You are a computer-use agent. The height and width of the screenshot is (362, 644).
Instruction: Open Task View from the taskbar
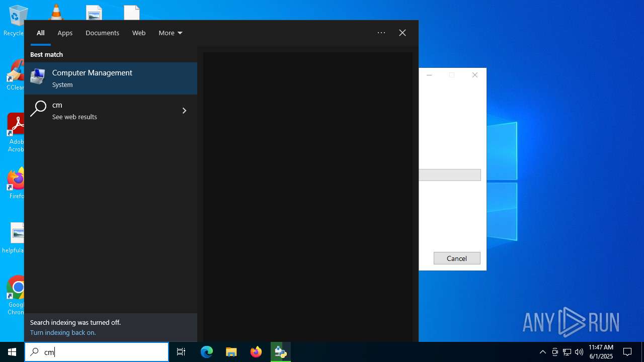181,352
